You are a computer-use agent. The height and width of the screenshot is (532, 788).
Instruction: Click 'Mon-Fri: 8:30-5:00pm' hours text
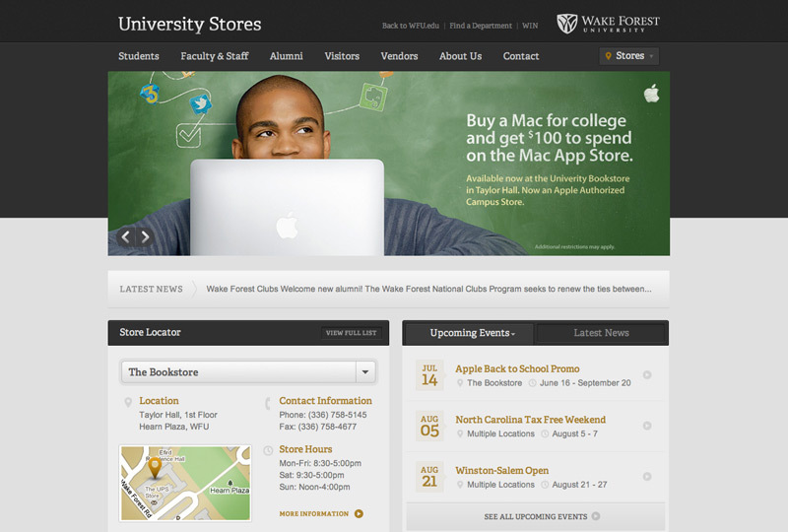coord(320,463)
